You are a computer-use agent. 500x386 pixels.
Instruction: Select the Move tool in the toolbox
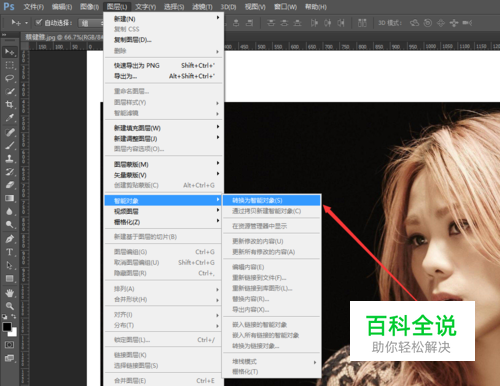(10, 52)
